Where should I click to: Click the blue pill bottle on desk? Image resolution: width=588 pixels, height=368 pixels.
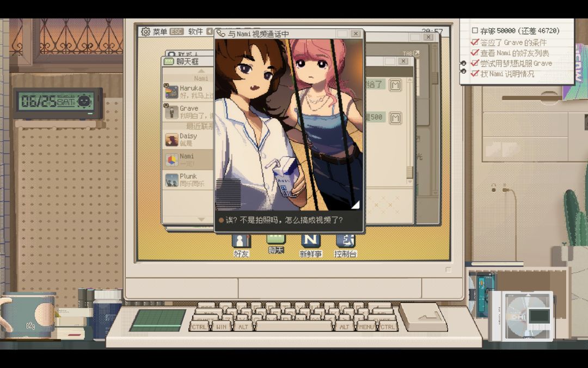(x=107, y=315)
